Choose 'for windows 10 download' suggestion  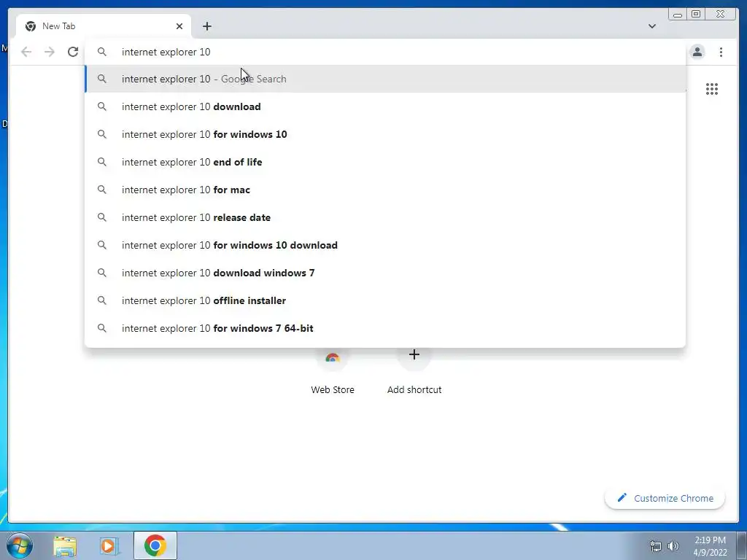click(385, 245)
